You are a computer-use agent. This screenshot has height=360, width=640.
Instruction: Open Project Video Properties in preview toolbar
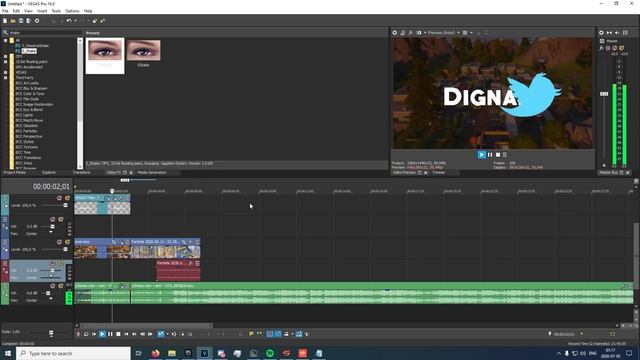395,33
